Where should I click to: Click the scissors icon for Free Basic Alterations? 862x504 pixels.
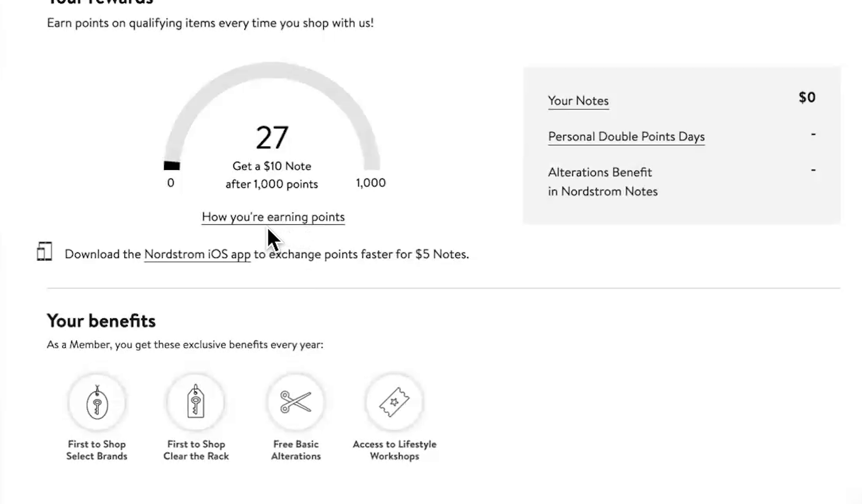pos(296,402)
